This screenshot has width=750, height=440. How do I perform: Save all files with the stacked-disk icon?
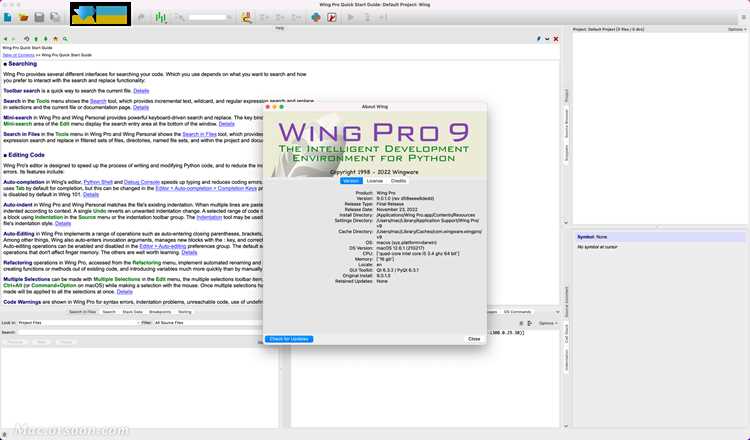coord(55,17)
